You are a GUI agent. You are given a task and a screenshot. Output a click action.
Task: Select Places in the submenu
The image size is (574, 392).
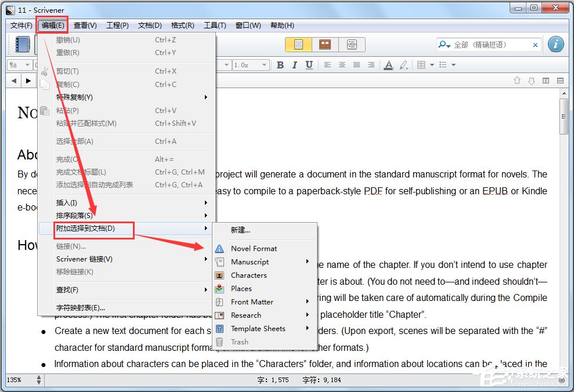tap(265, 289)
